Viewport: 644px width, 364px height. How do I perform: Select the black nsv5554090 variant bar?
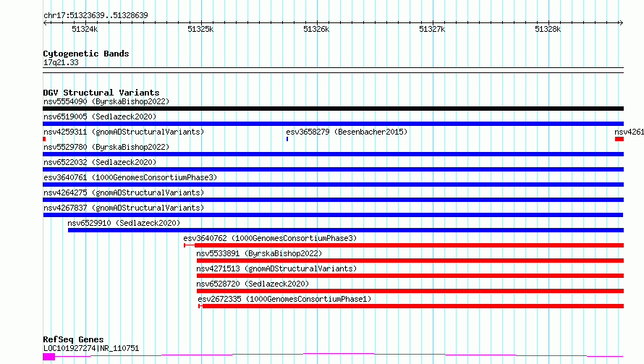coord(333,109)
